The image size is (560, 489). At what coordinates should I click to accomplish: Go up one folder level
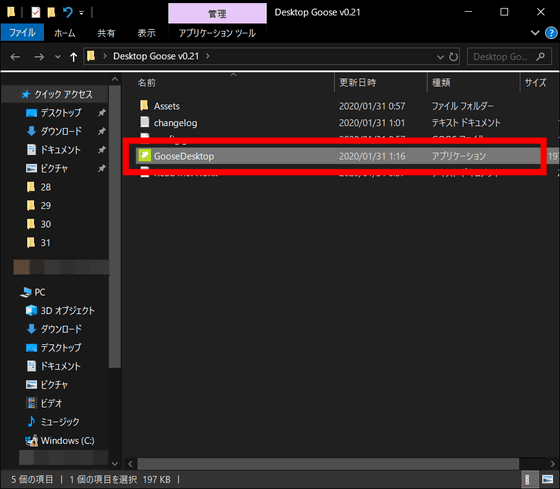coord(73,57)
